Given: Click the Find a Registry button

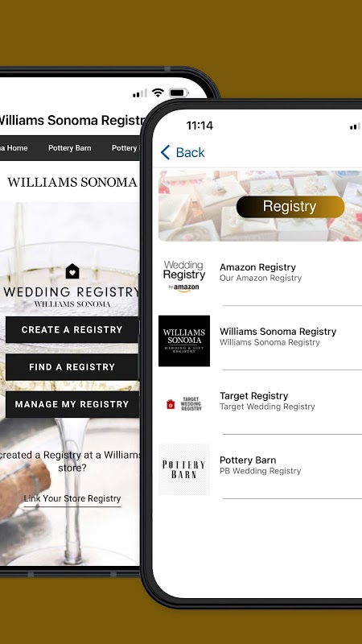Looking at the screenshot, I should click(72, 367).
